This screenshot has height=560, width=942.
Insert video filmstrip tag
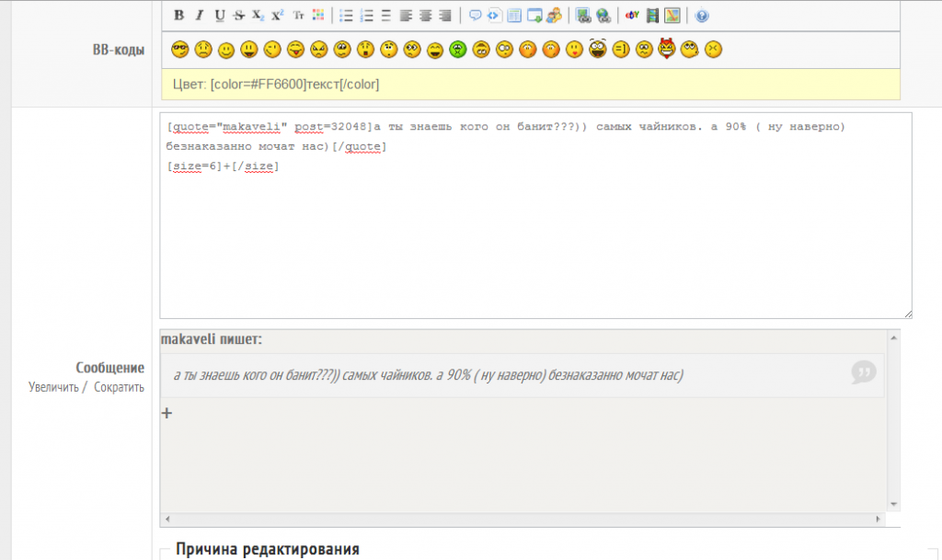(x=652, y=15)
